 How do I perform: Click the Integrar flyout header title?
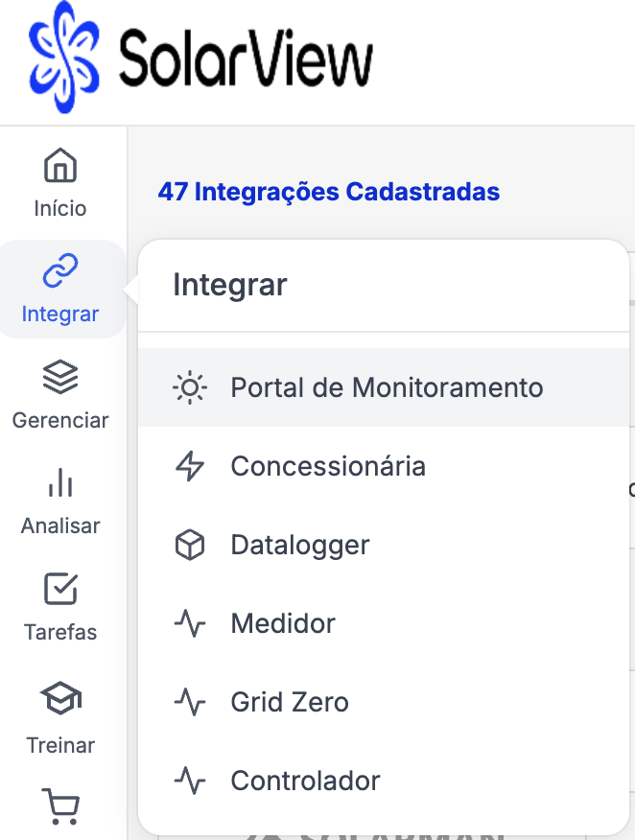(x=230, y=285)
